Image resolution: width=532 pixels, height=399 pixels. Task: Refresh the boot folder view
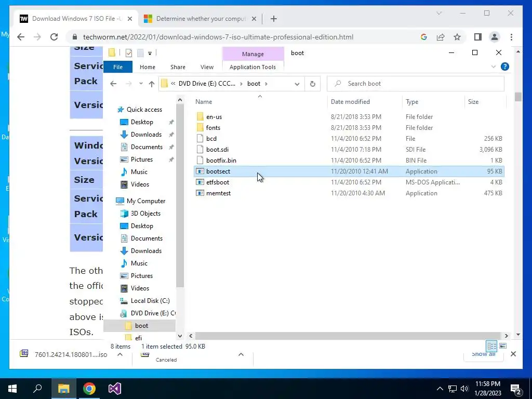(312, 84)
